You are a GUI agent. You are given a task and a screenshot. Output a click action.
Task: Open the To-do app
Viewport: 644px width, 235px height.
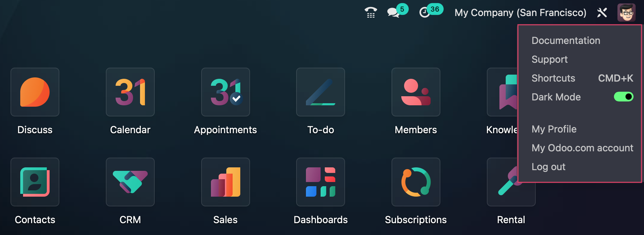coord(321,92)
